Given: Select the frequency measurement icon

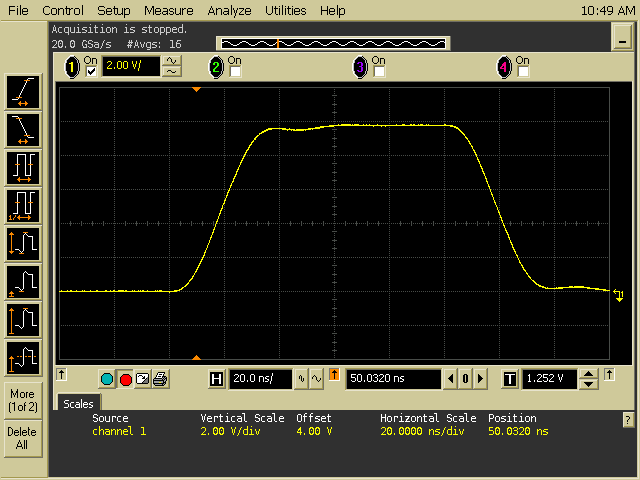Looking at the screenshot, I should [23, 206].
